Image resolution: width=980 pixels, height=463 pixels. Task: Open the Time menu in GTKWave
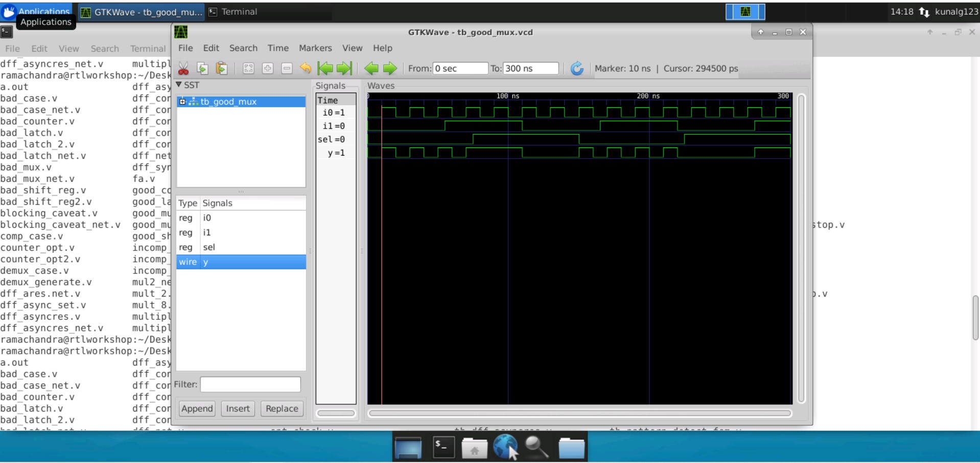coord(277,48)
